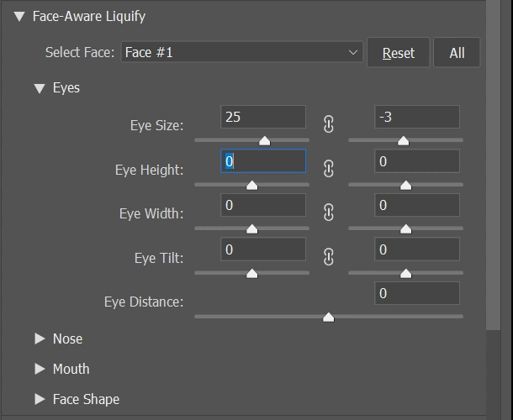Click the Eye Distance input field
513x420 pixels.
coord(417,293)
